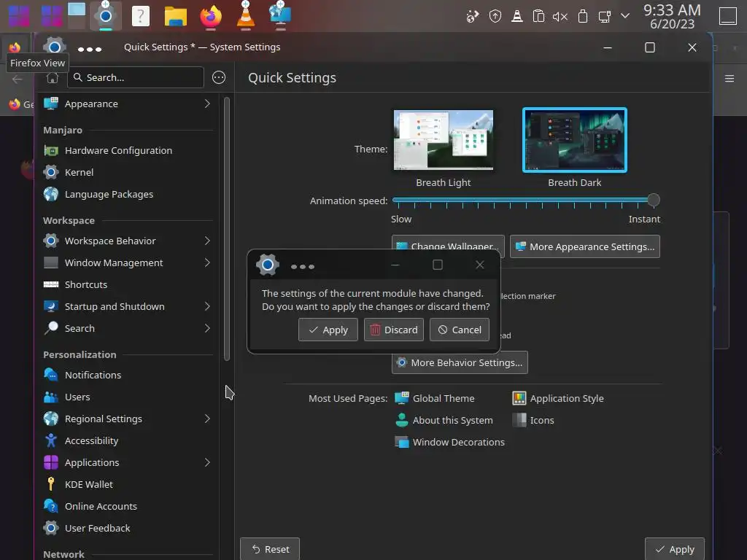Open Firefox hamburger menu behind settings

pos(729,79)
